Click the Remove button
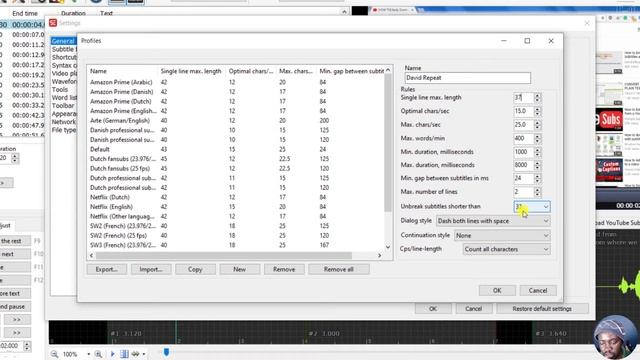640x360 pixels. (284, 269)
